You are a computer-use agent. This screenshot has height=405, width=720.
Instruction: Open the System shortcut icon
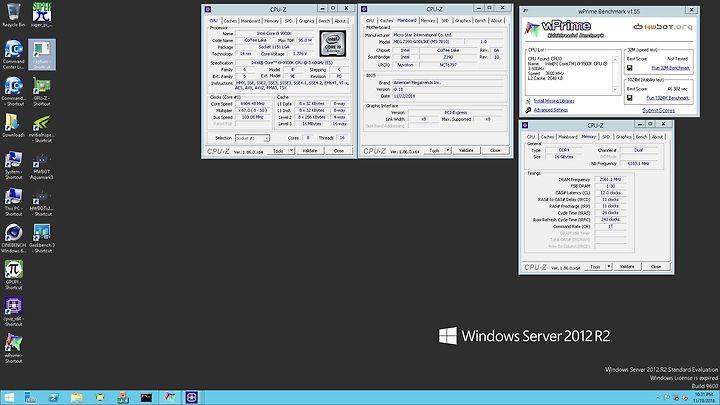click(13, 165)
